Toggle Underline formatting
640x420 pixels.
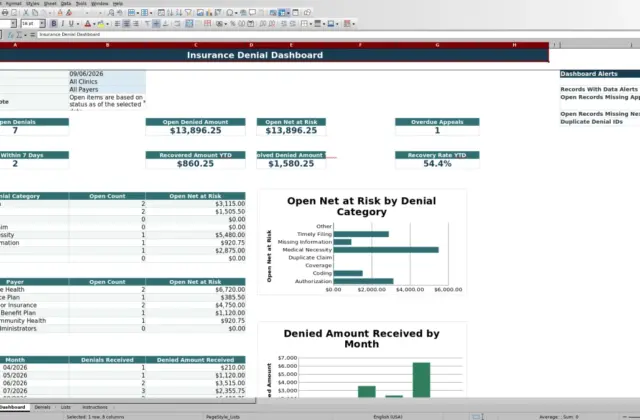point(71,24)
